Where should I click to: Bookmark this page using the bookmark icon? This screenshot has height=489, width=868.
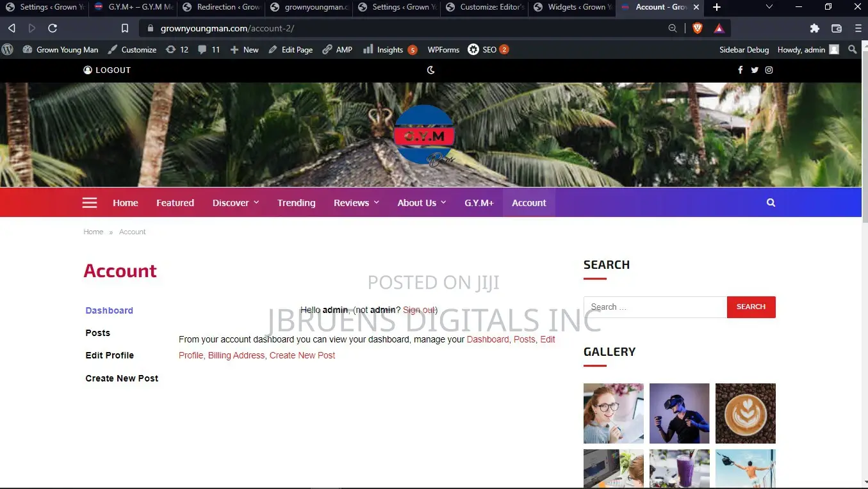coord(125,28)
